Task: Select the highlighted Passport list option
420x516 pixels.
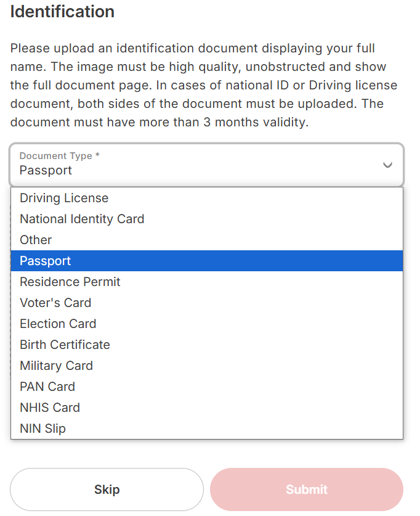Action: pos(46,261)
